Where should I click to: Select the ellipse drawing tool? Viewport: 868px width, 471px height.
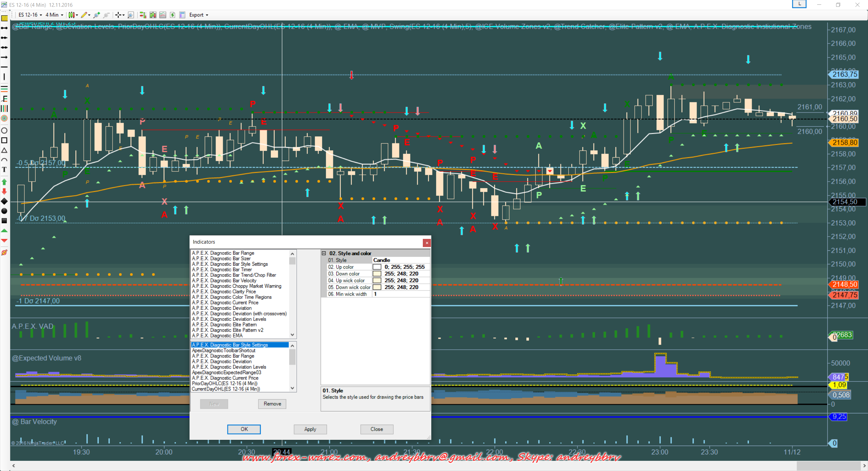point(4,131)
